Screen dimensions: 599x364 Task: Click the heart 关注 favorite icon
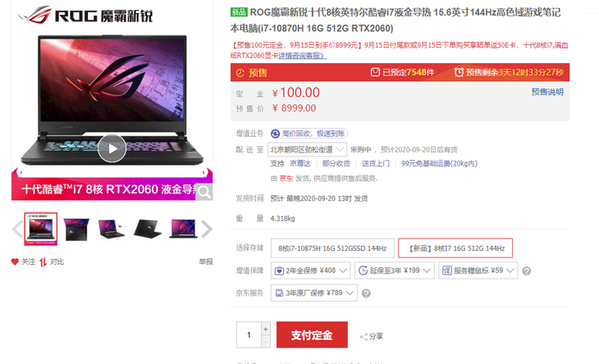pyautogui.click(x=15, y=262)
